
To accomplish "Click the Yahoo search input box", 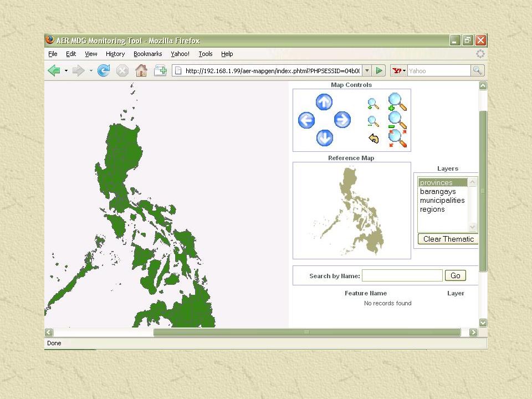I will point(439,70).
